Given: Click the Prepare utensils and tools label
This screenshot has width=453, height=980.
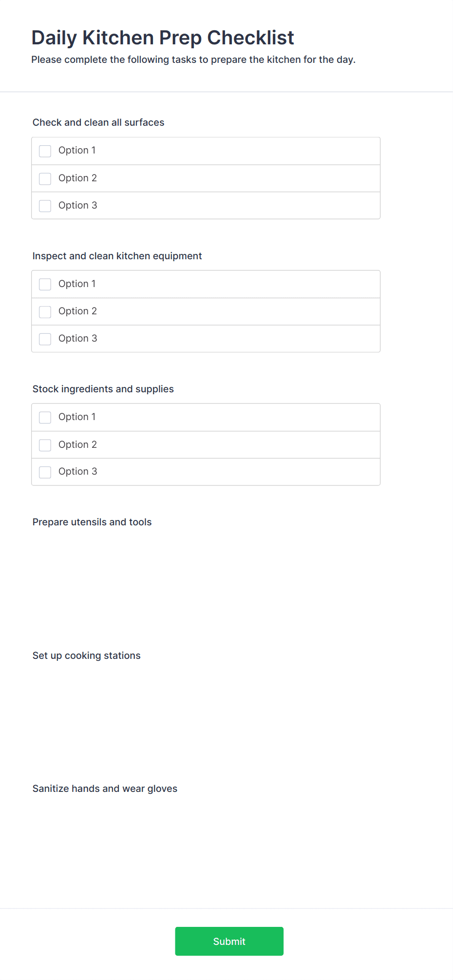Looking at the screenshot, I should point(92,522).
